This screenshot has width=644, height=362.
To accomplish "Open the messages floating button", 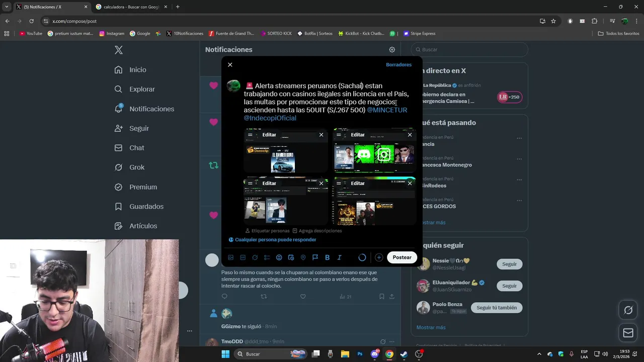I will [x=628, y=333].
